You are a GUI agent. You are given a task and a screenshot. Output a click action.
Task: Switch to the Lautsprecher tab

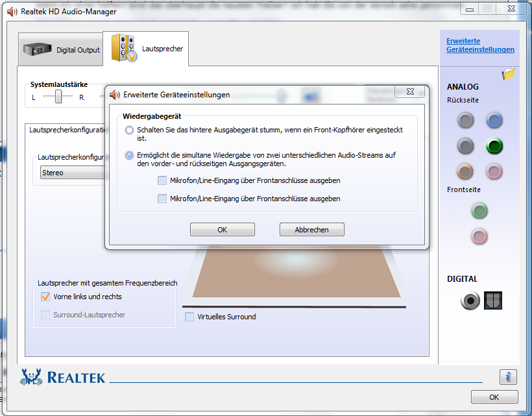coord(145,49)
